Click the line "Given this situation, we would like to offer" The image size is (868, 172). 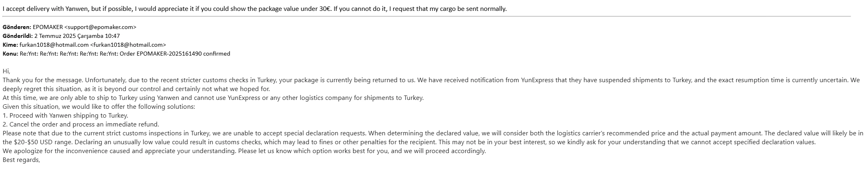pos(99,107)
